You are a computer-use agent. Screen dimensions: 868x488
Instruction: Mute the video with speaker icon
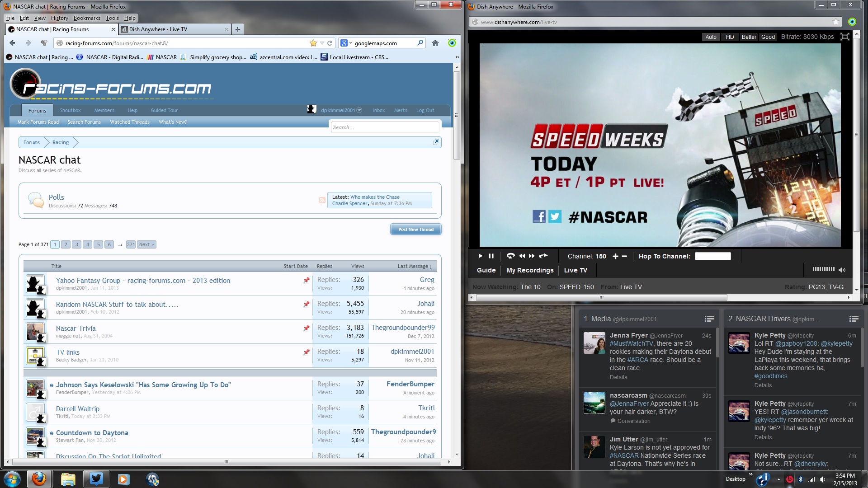pos(842,270)
